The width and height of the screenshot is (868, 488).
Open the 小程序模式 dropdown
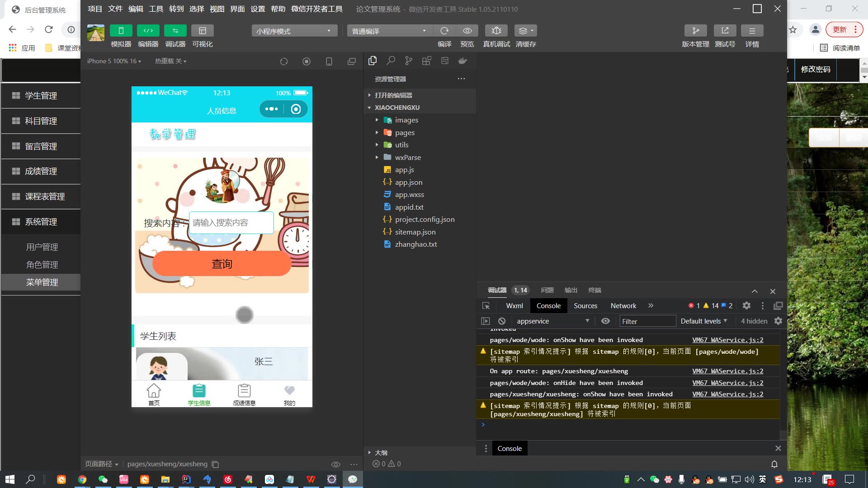point(294,31)
